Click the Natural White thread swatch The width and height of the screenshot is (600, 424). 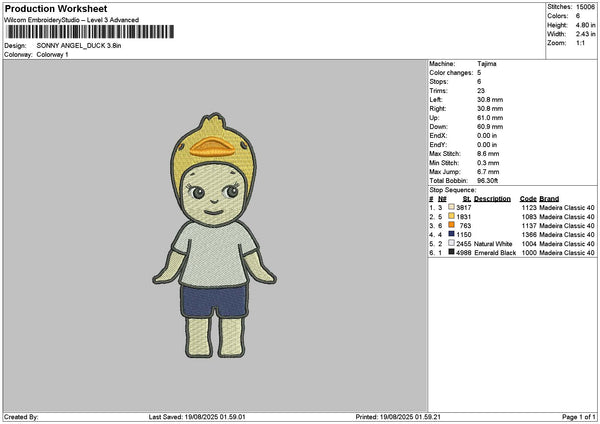(x=452, y=243)
